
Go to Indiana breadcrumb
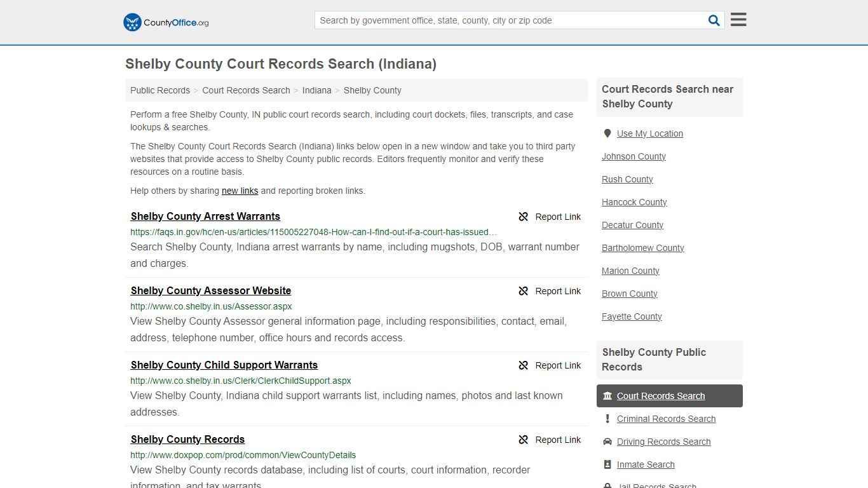(317, 90)
